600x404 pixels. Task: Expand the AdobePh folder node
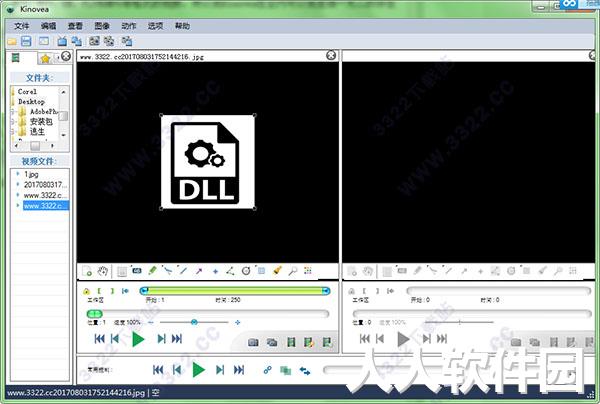point(12,112)
